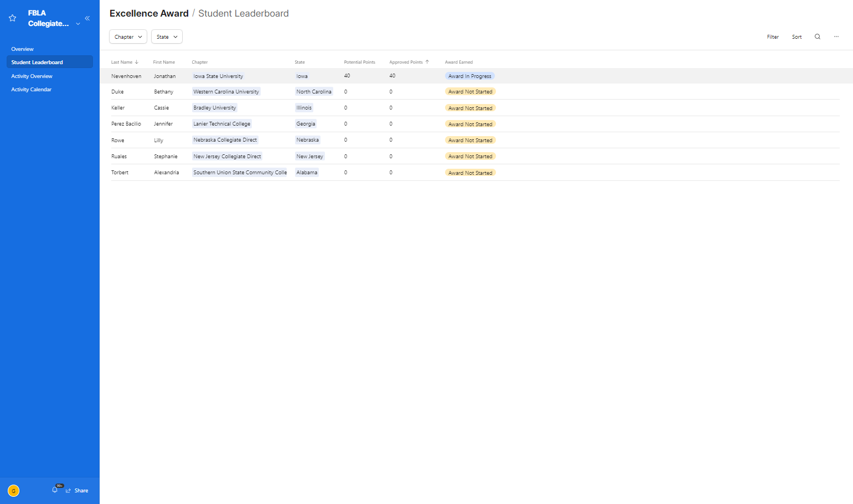Sort by Last Name column header
The width and height of the screenshot is (853, 504).
[x=125, y=62]
